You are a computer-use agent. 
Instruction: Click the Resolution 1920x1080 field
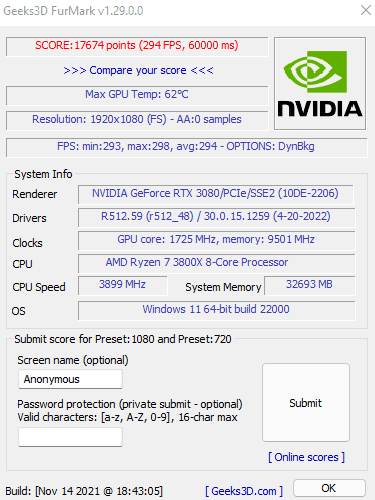(x=137, y=120)
